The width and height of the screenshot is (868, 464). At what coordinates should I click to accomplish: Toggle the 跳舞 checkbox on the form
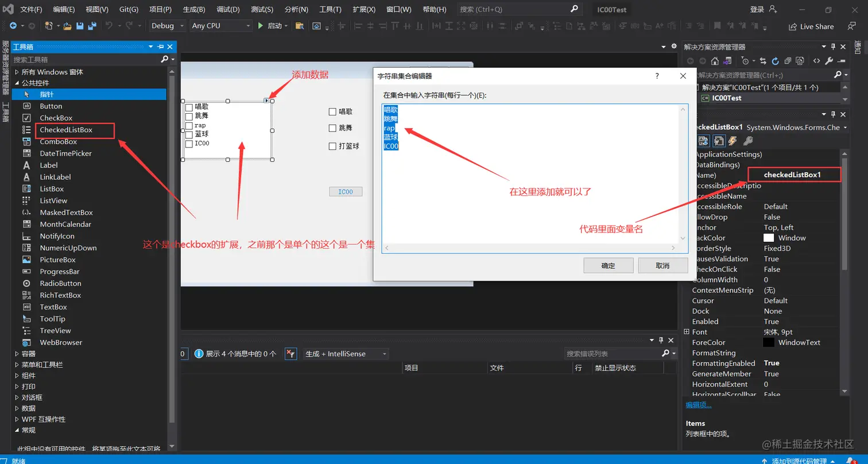pos(332,128)
